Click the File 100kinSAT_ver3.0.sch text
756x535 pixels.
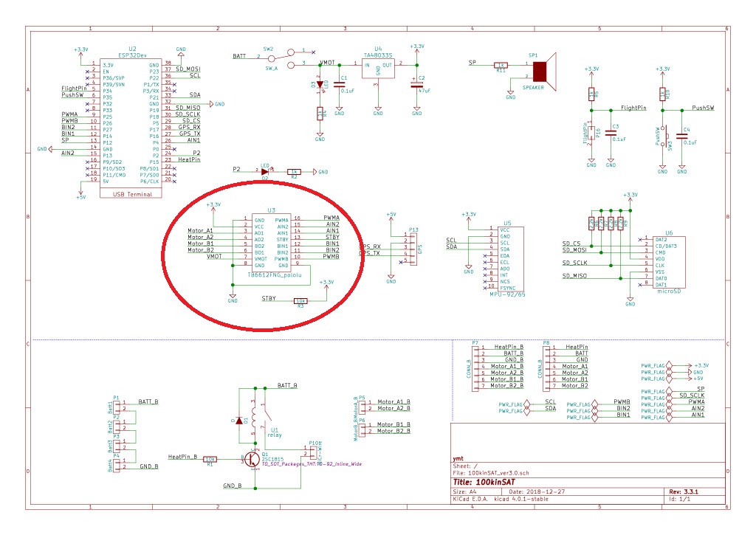[492, 472]
